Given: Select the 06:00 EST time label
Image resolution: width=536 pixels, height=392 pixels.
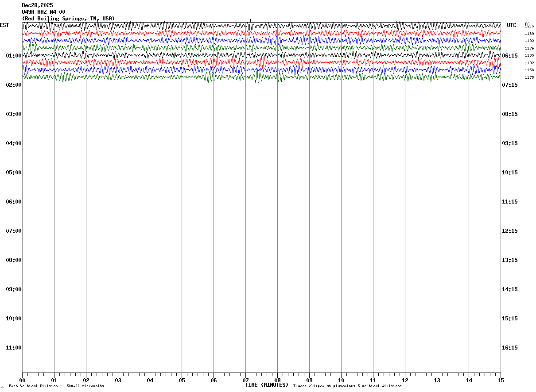Looking at the screenshot, I should (14, 202).
